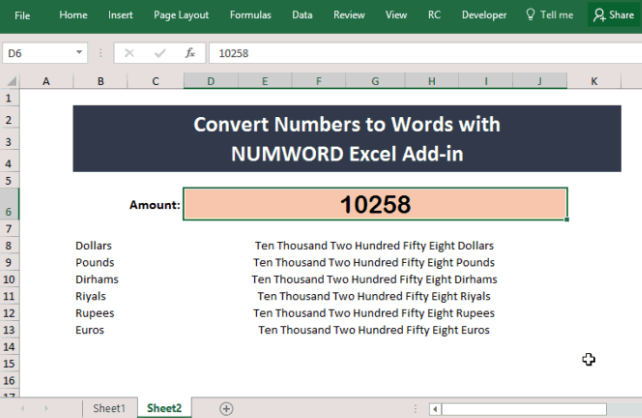The height and width of the screenshot is (418, 642).
Task: Click the Riyals label cell
Action: tap(90, 296)
